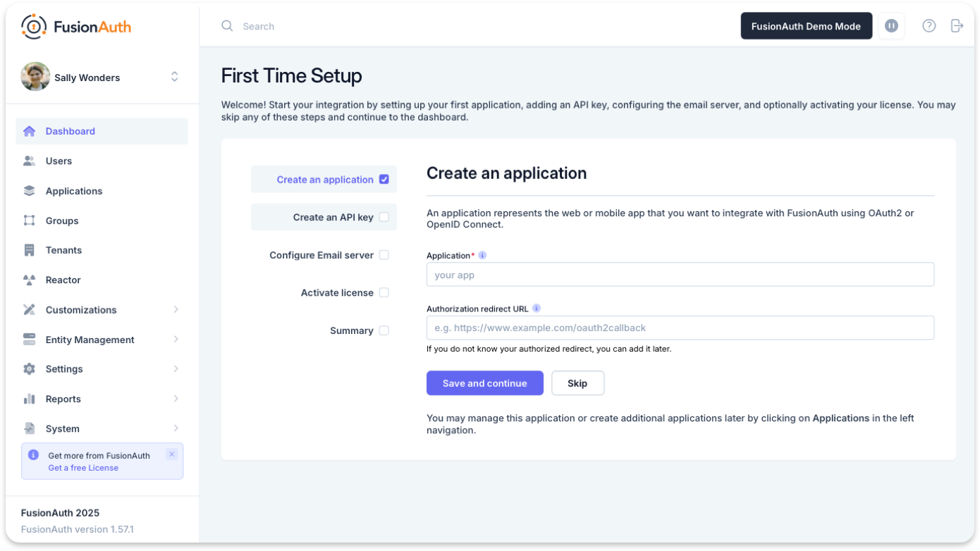This screenshot has width=980, height=551.
Task: Open the Sally Wonders account switcher arrows
Action: click(175, 77)
